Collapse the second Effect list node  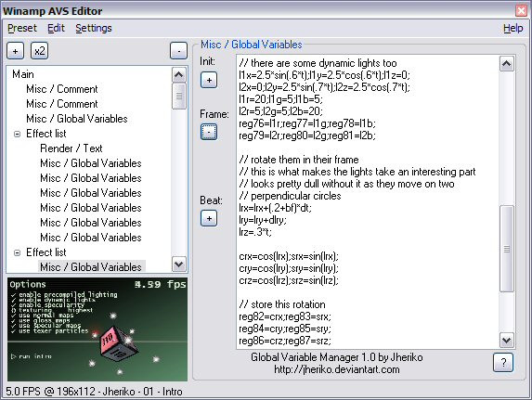(17, 252)
